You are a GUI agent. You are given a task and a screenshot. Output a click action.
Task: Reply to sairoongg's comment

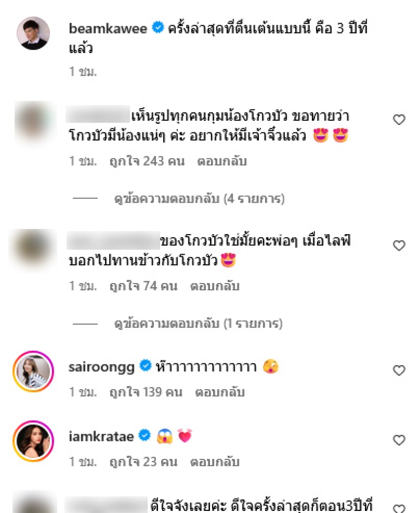(220, 392)
